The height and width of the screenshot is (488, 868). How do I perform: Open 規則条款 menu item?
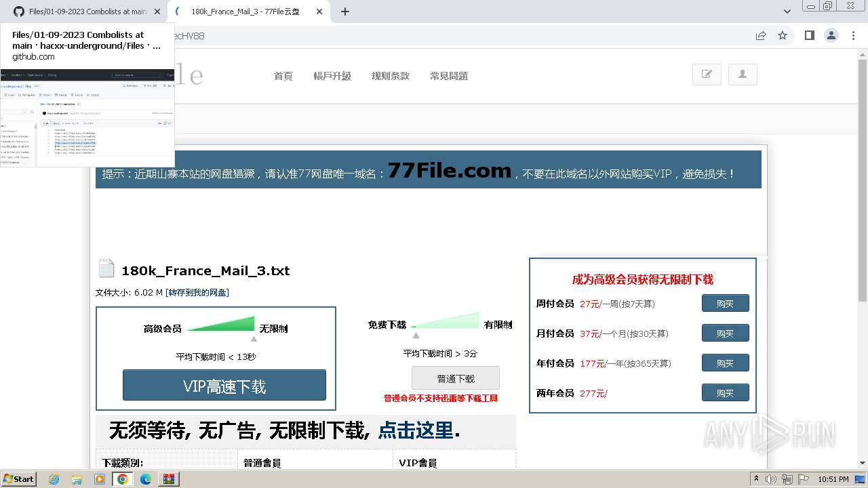[391, 76]
